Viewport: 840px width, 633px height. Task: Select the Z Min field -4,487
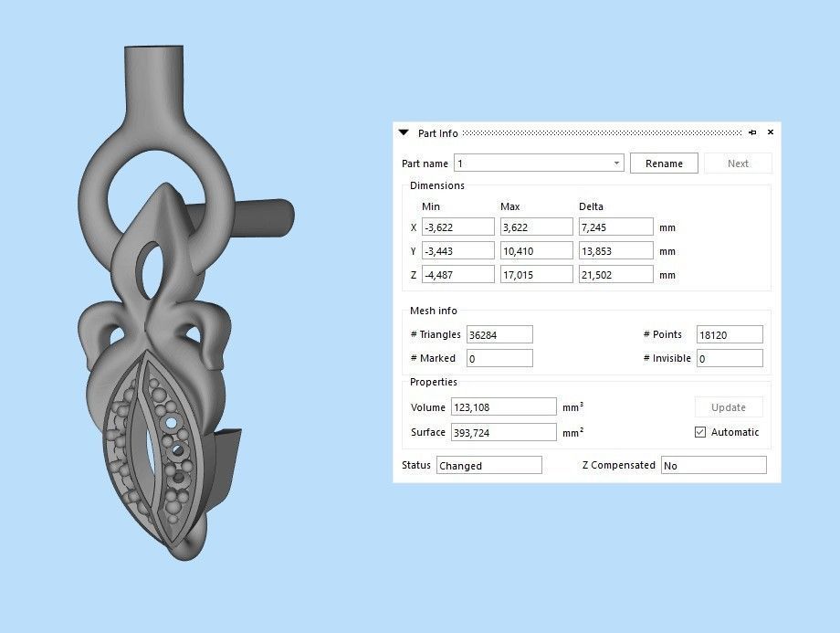(458, 274)
